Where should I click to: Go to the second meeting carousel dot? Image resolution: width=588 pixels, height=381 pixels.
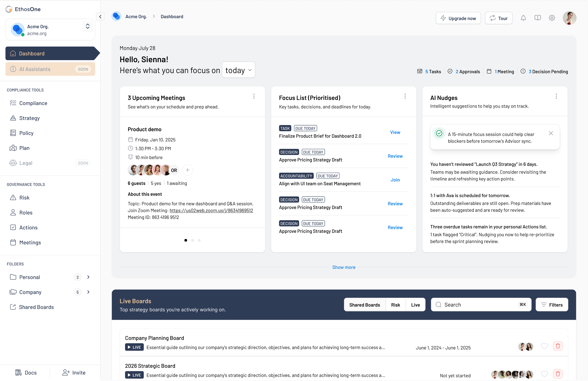pos(193,240)
